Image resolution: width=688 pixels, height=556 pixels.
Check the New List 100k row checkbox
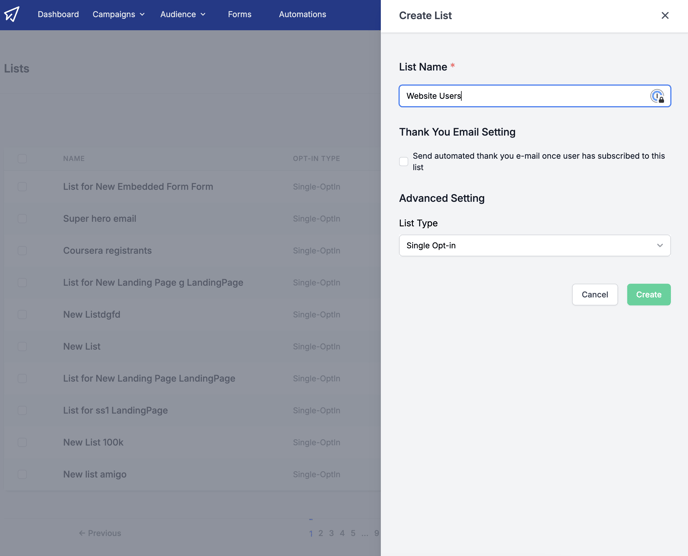[22, 442]
